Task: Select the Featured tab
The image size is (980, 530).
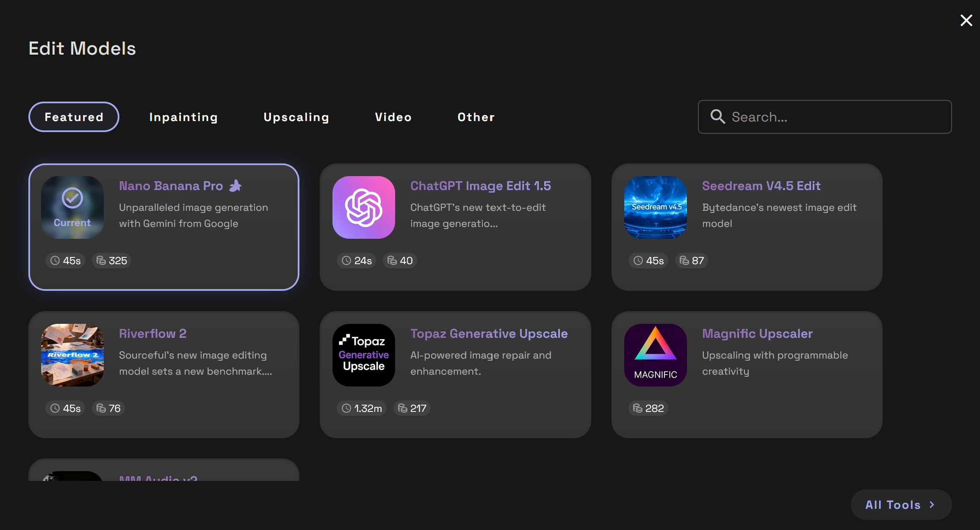Action: tap(74, 117)
